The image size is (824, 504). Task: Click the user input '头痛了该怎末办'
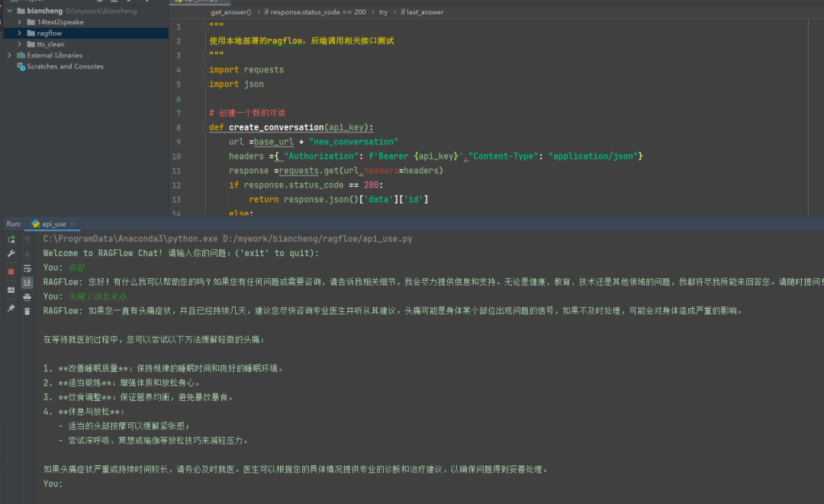click(98, 297)
